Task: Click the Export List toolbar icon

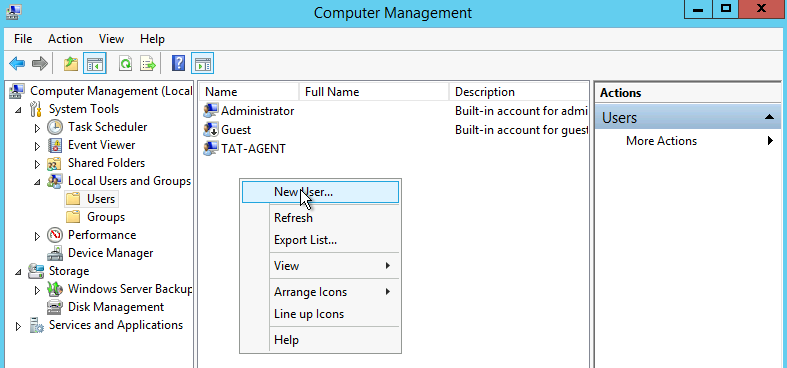Action: [148, 64]
